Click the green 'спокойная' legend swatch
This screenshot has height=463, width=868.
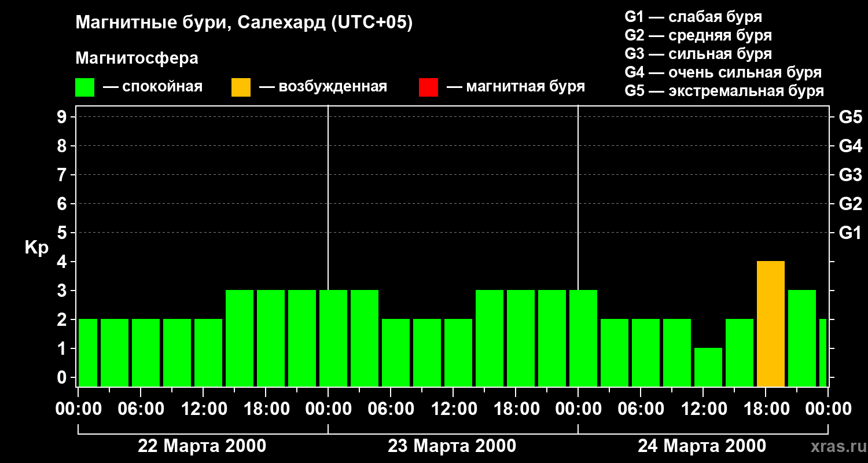[84, 87]
